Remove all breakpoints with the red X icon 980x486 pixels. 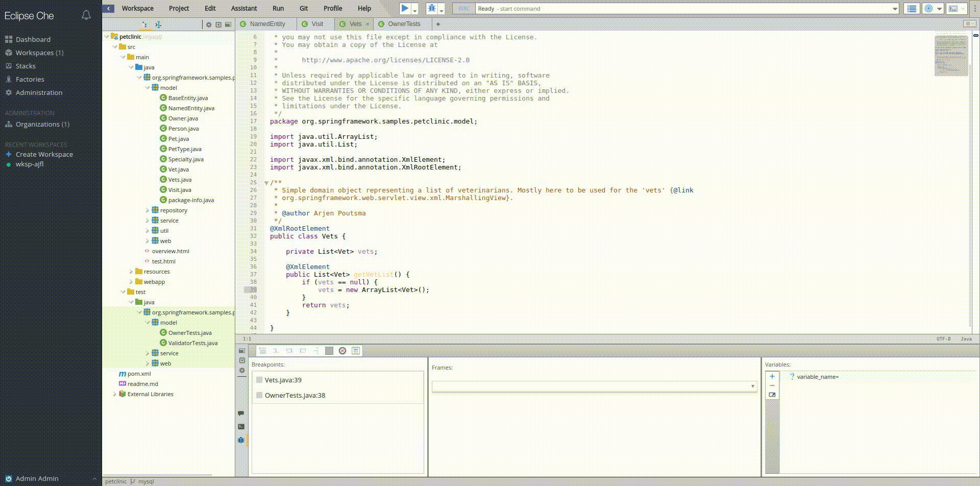click(342, 351)
